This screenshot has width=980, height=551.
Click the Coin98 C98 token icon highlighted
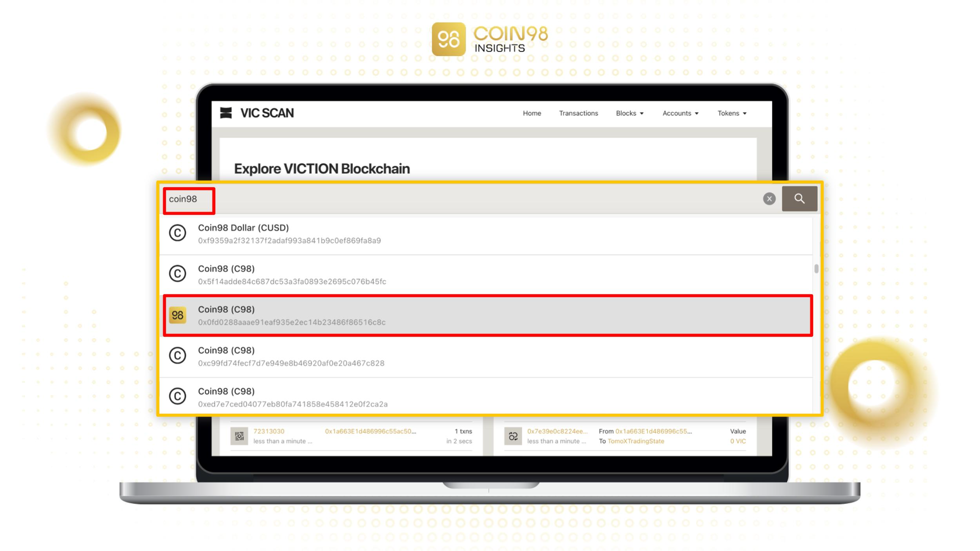pyautogui.click(x=177, y=315)
